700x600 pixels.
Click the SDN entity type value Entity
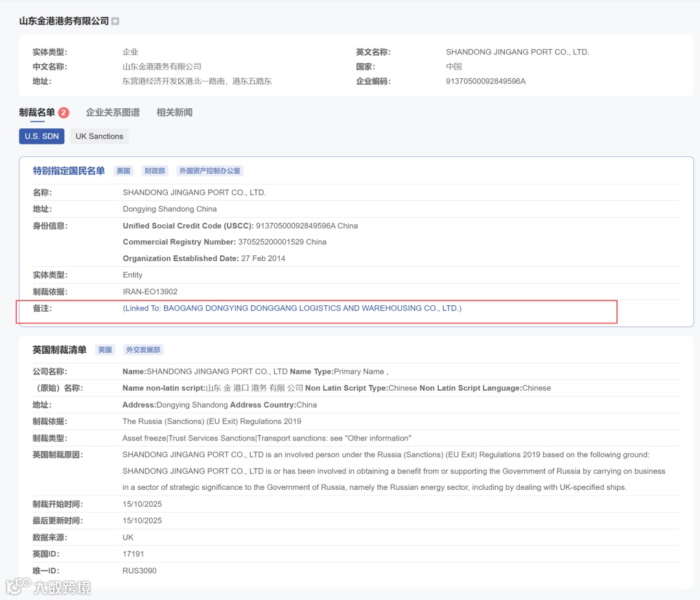pos(133,275)
